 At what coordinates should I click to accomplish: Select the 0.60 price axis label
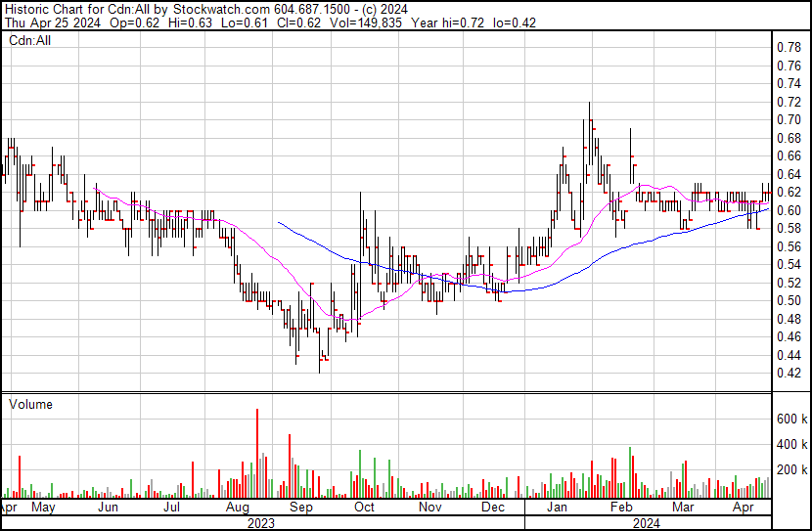click(x=789, y=210)
